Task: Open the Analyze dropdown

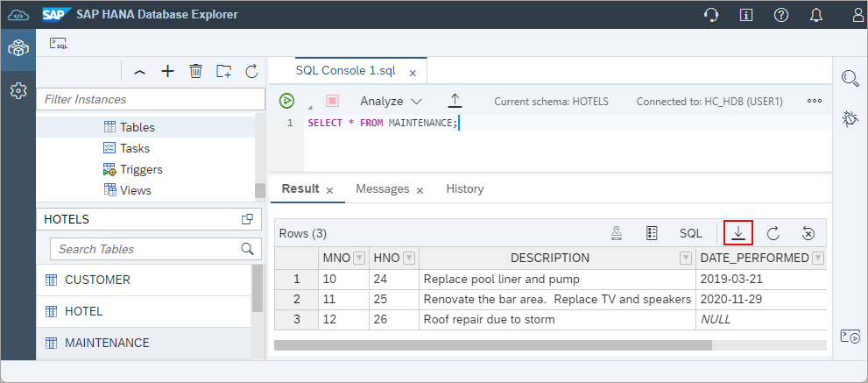Action: [391, 101]
